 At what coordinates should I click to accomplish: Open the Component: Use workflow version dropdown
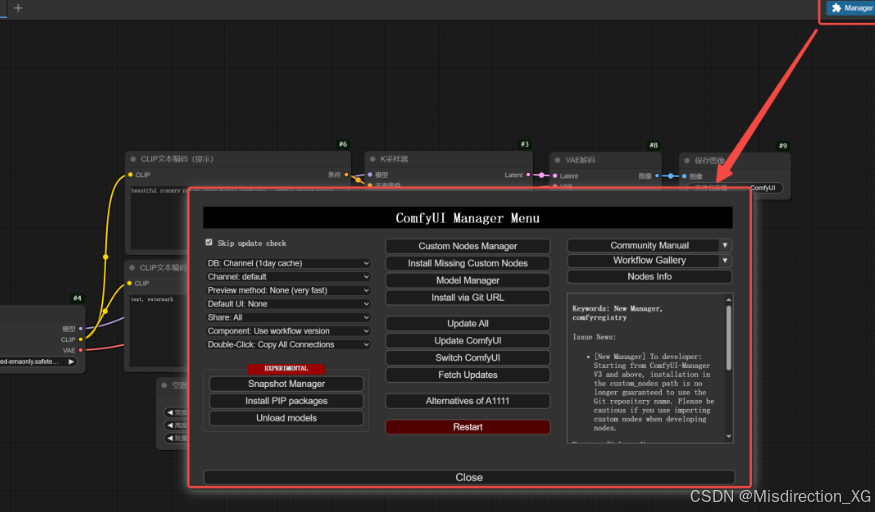click(288, 331)
